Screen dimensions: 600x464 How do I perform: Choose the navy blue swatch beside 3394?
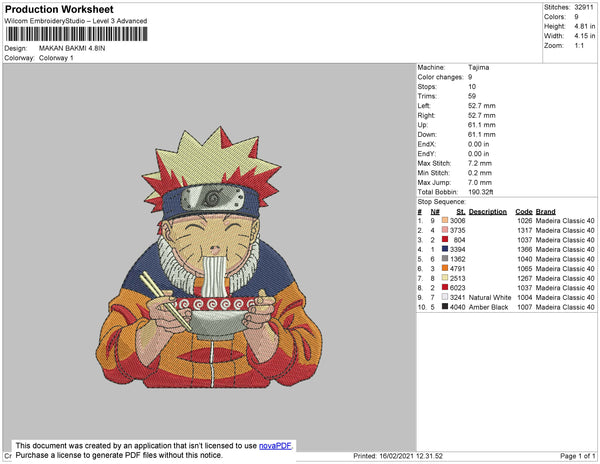pos(445,249)
